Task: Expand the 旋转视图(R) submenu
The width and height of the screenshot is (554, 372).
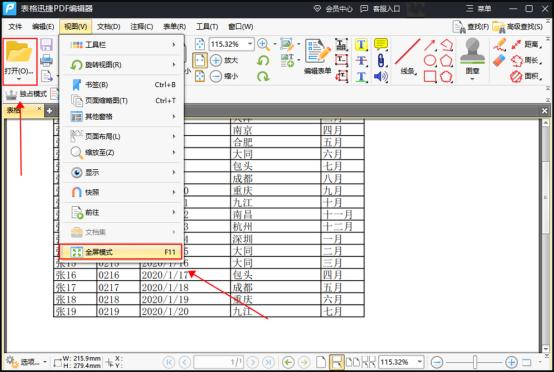Action: click(x=122, y=65)
